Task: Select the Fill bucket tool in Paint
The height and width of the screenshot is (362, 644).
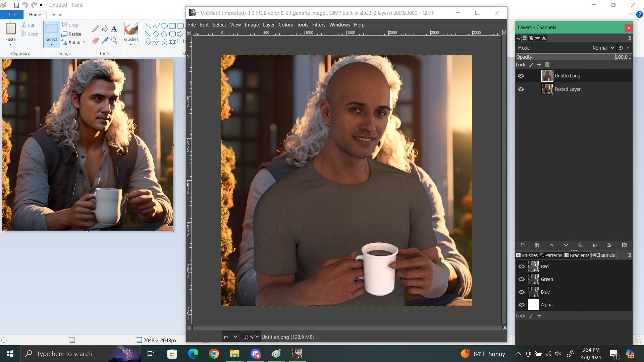Action: coord(105,29)
